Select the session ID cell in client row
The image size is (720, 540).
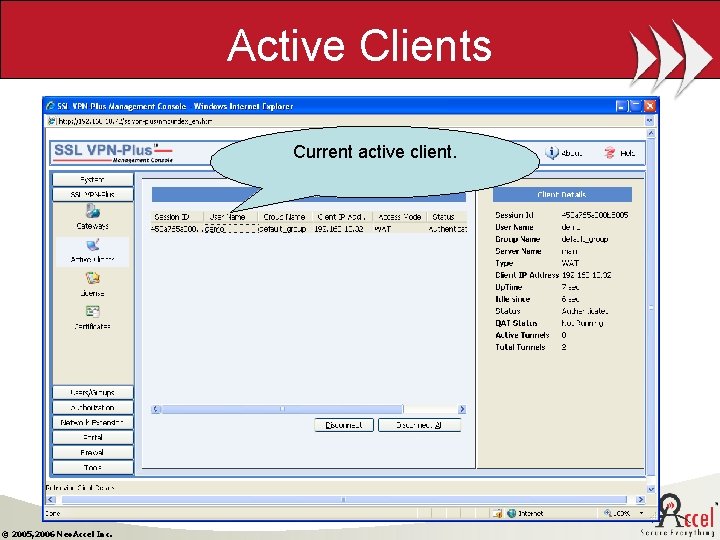(x=175, y=229)
